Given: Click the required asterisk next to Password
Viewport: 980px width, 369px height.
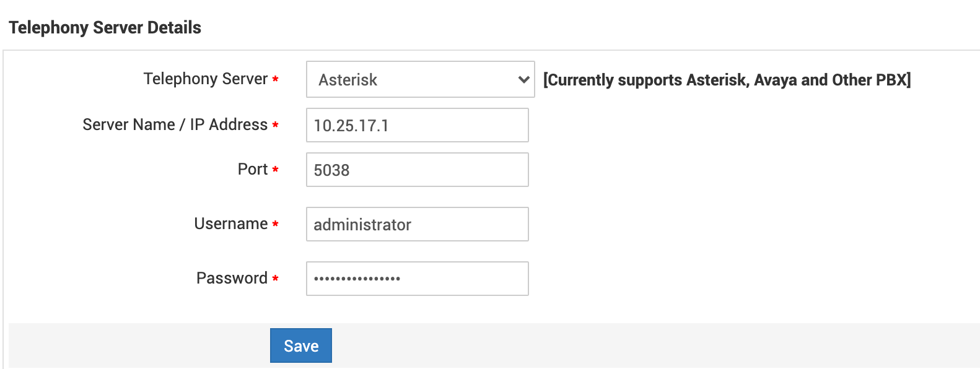Looking at the screenshot, I should click(x=275, y=279).
